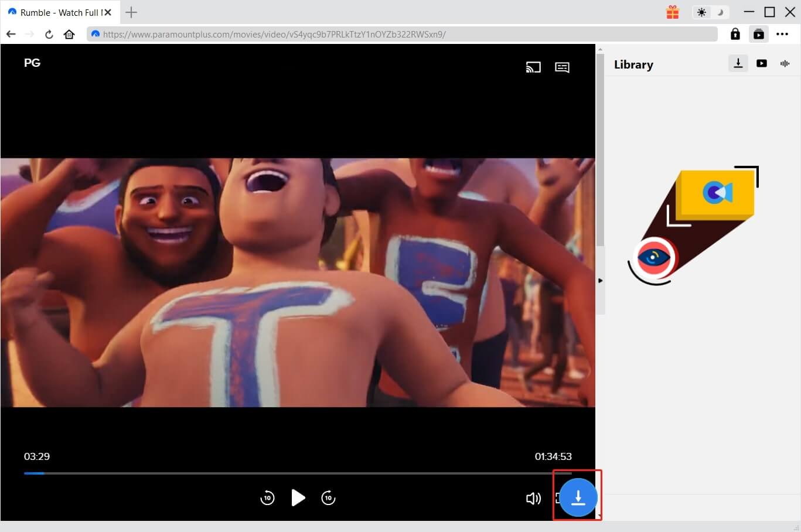Open the audio downloads section in Library
The image size is (801, 532).
[x=785, y=63]
